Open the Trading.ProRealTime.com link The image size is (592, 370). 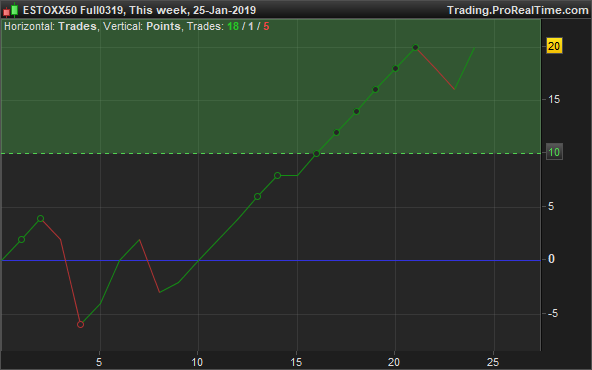click(x=517, y=10)
